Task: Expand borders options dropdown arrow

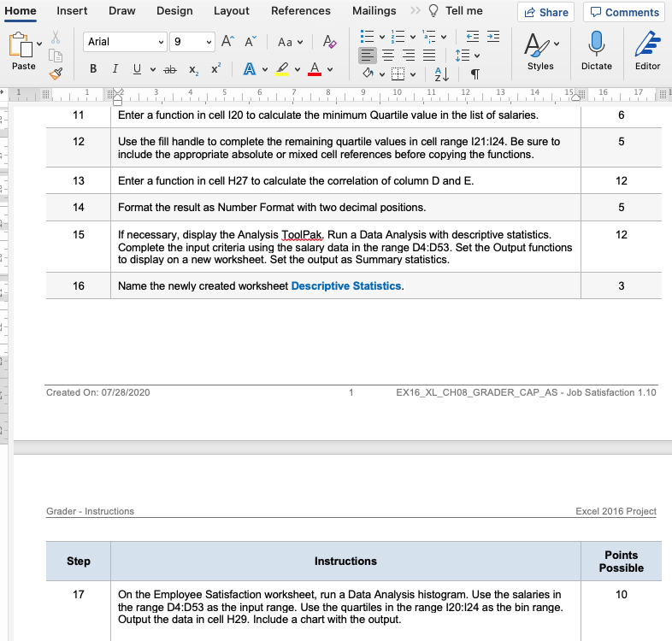Action: tap(413, 74)
